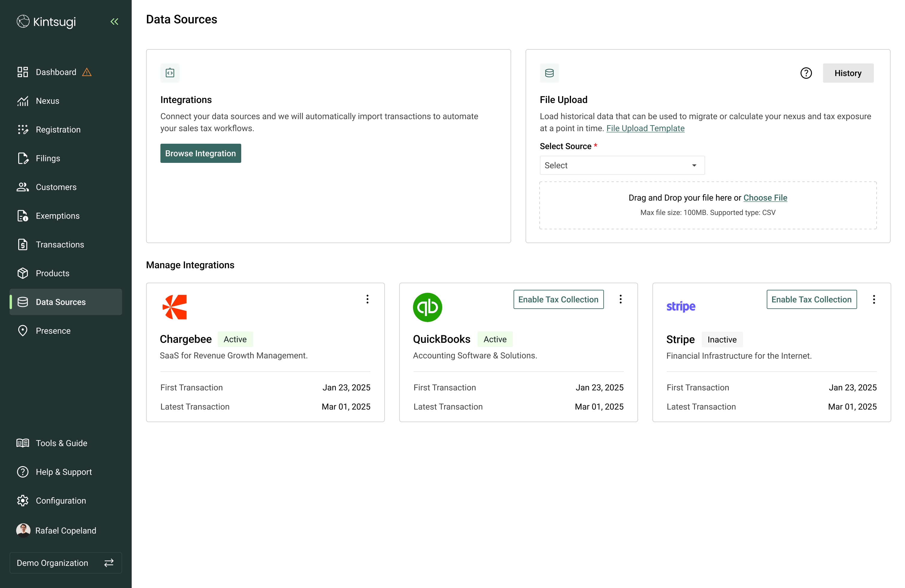Open the File Upload Template link
The image size is (905, 588).
645,128
